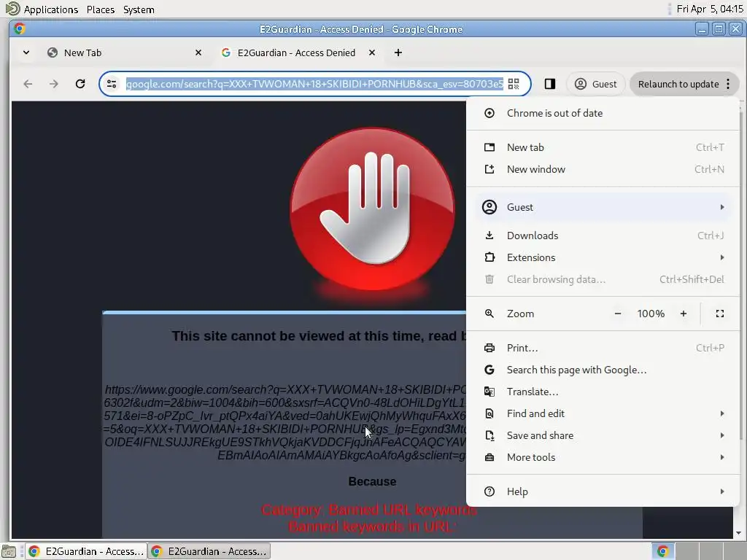Click the blocked URL text on the page
Screen dimensions: 747x560
tap(285, 422)
